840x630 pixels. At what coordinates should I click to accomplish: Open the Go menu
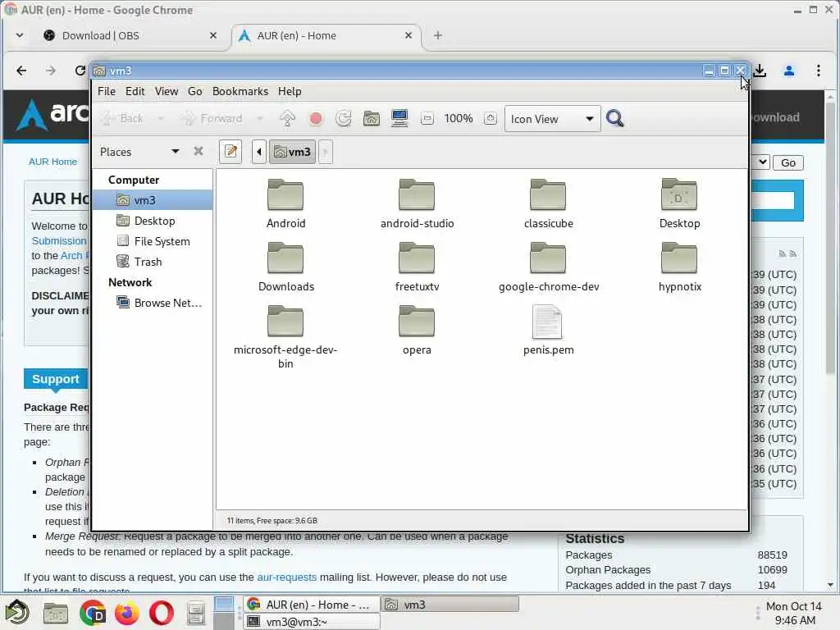click(x=194, y=91)
